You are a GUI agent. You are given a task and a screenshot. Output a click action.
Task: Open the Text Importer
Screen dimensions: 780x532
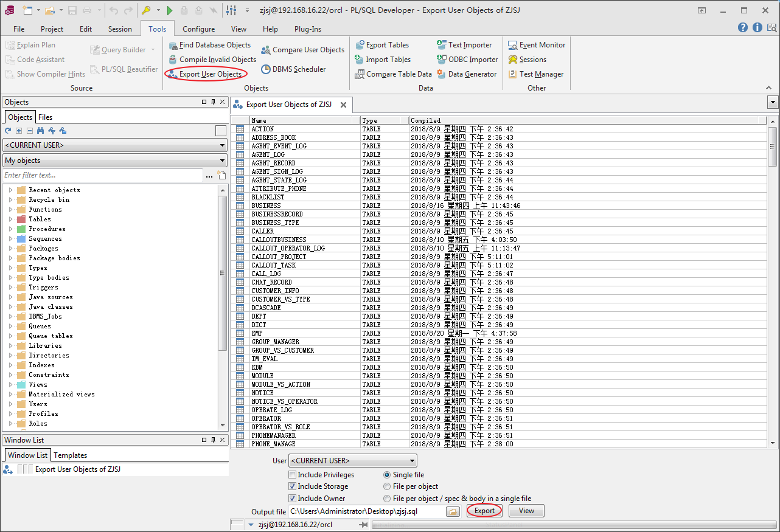click(x=464, y=45)
